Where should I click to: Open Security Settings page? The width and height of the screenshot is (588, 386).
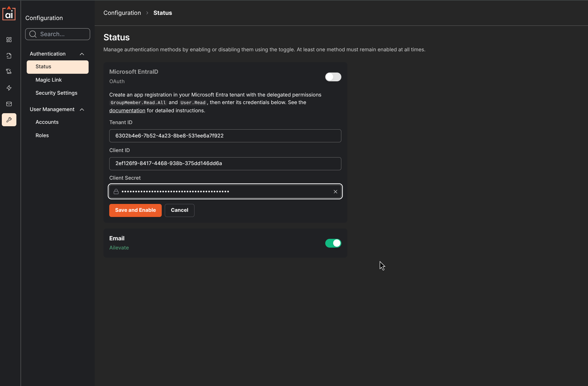click(x=56, y=93)
